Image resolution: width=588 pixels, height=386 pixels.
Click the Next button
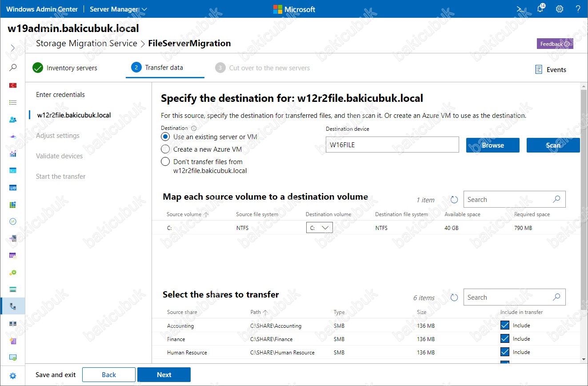pyautogui.click(x=164, y=375)
